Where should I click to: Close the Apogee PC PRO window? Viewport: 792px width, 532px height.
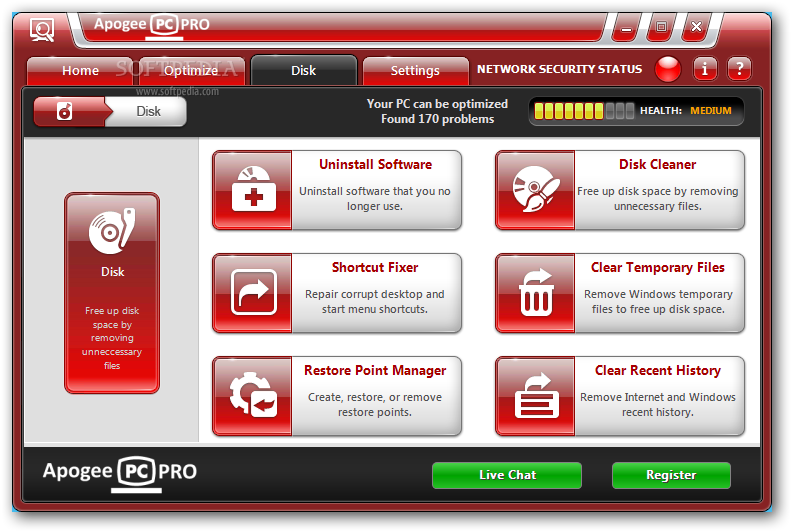click(696, 27)
